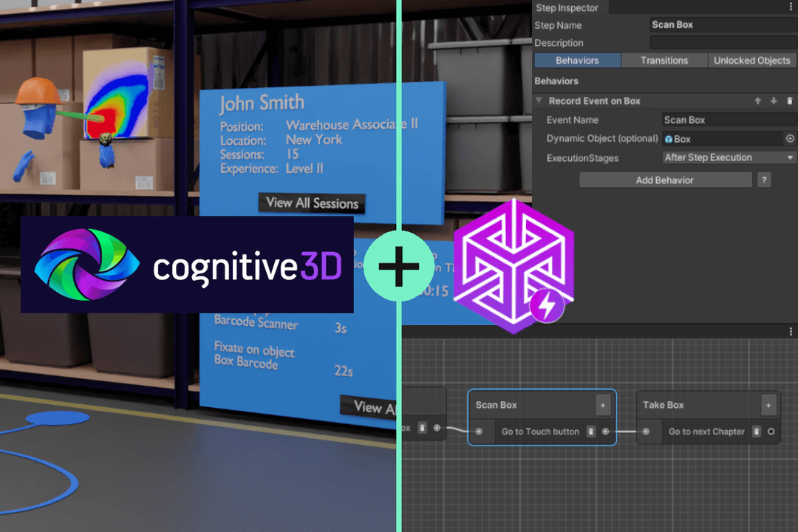Image resolution: width=798 pixels, height=532 pixels.
Task: Add a transition on the Scan Box node
Action: 603,405
